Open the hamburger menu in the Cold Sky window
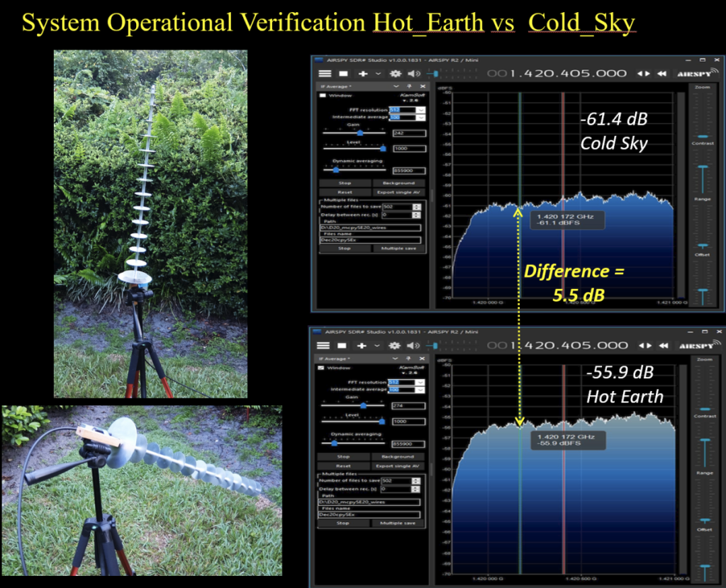726x588 pixels. coord(325,73)
